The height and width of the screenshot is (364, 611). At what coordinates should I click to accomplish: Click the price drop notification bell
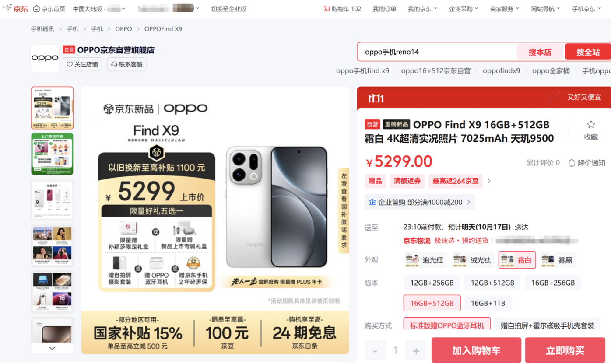(x=572, y=163)
